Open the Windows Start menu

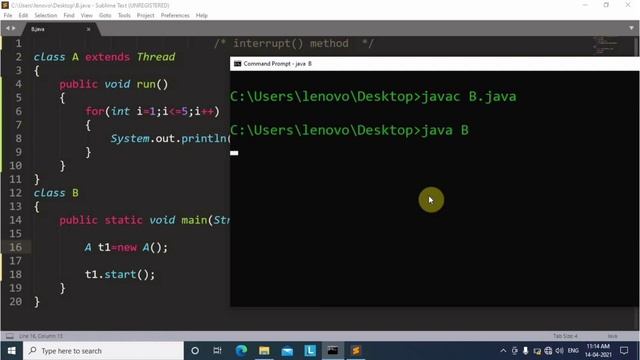(x=11, y=351)
